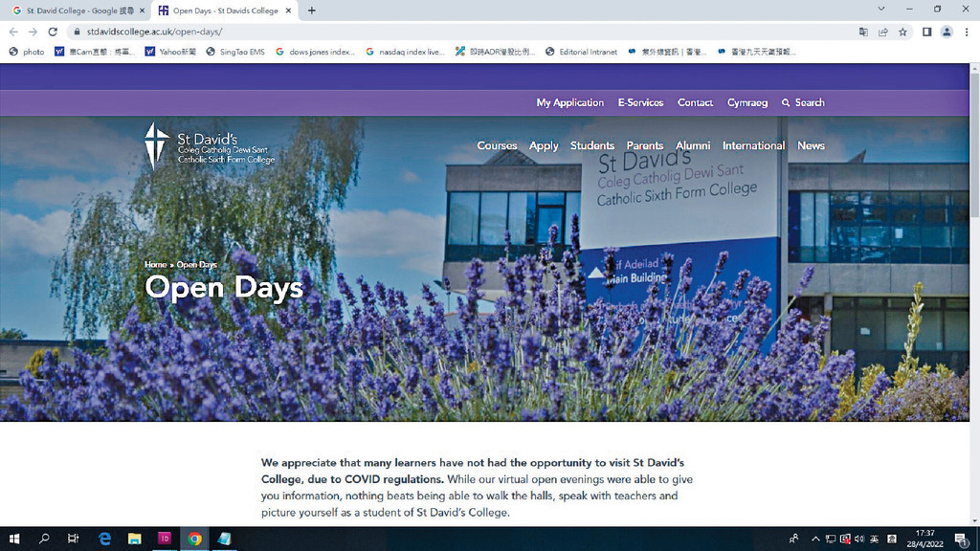Click the Chrome icon on the taskbar
The width and height of the screenshot is (980, 551).
coord(194,539)
